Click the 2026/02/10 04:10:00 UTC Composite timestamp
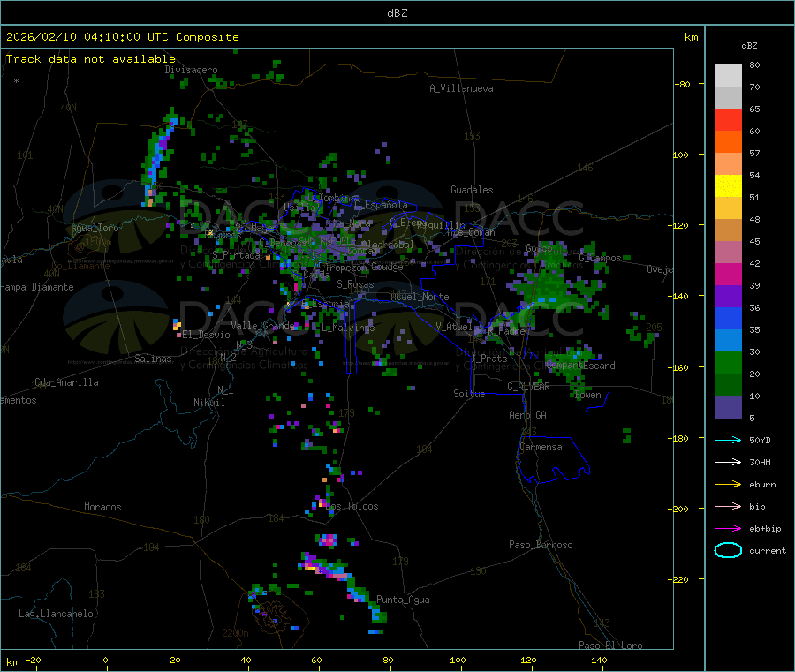Screen dimensions: 795x672 coord(122,37)
